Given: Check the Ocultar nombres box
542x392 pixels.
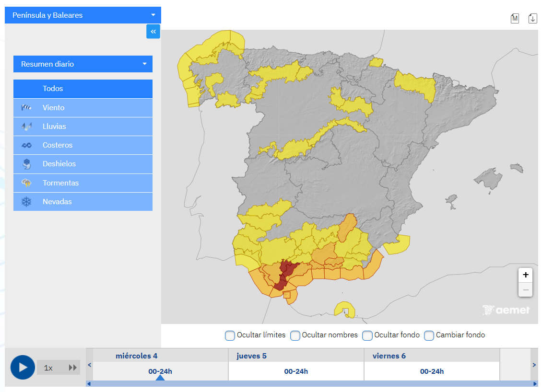Looking at the screenshot, I should [x=295, y=335].
